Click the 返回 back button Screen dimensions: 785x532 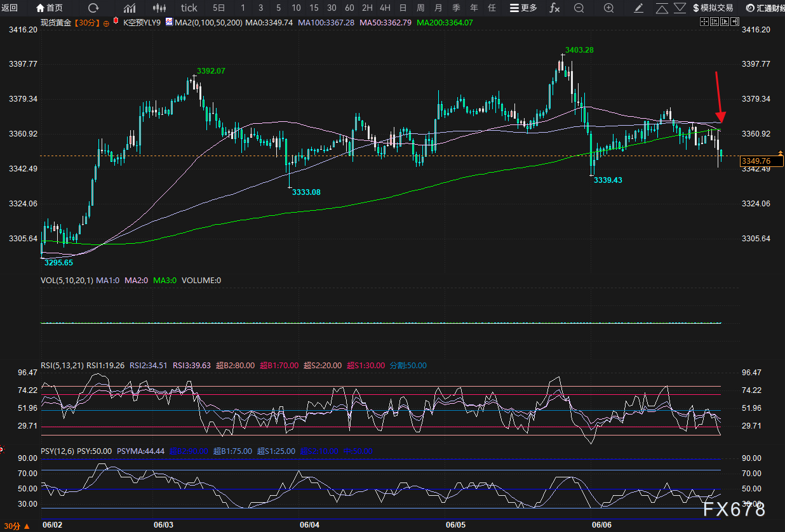[10, 8]
